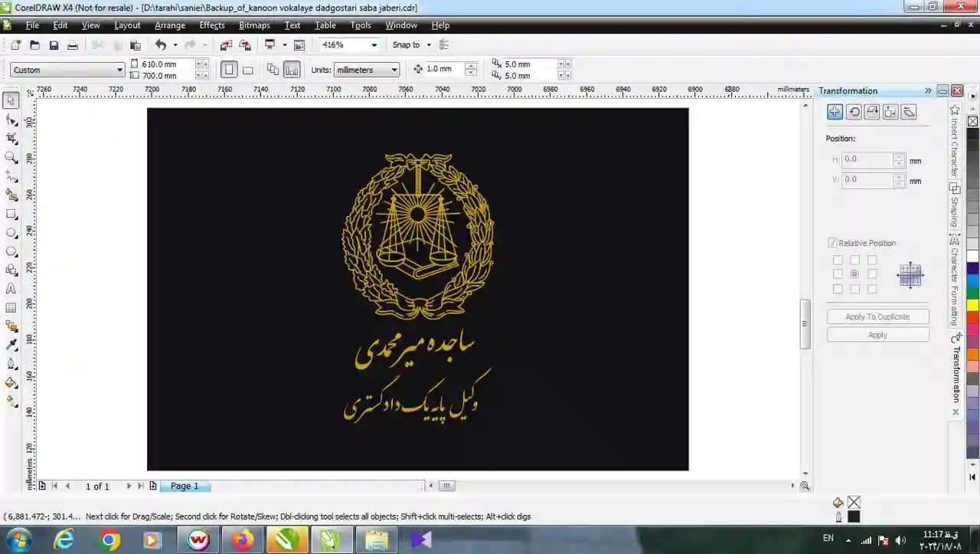Set page orientation to Portrait
The image size is (980, 554).
229,70
